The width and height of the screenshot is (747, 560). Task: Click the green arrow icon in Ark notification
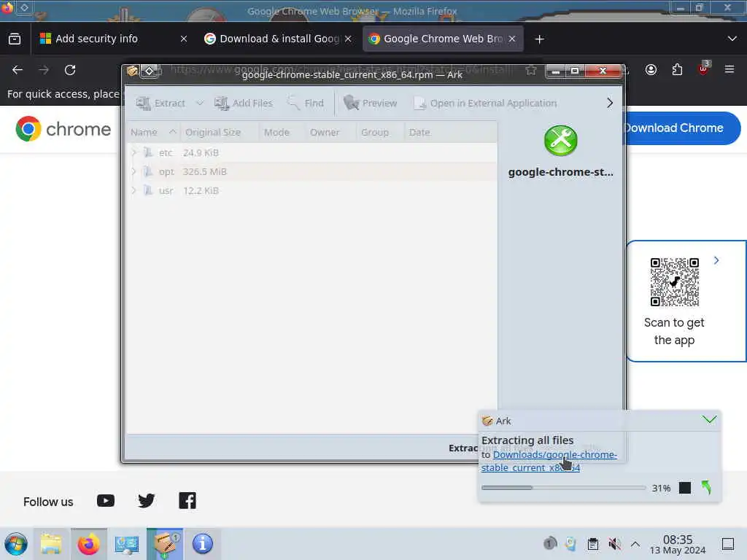[706, 487]
